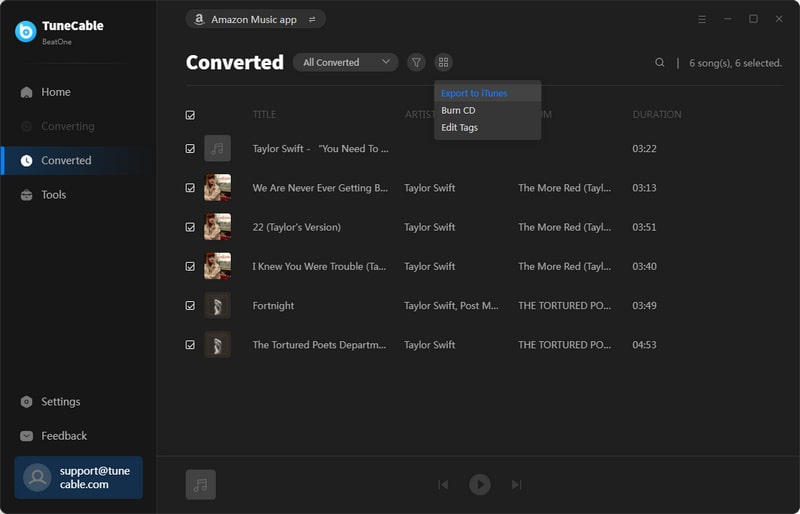Screen dimensions: 800x514
Task: Select the Fortnight song title
Action: (x=273, y=306)
